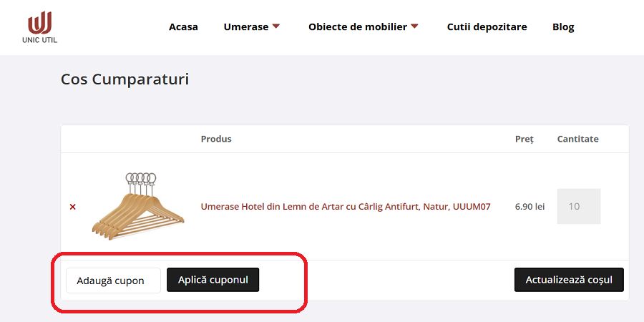Click the Adaugă cupon input field

pos(113,280)
